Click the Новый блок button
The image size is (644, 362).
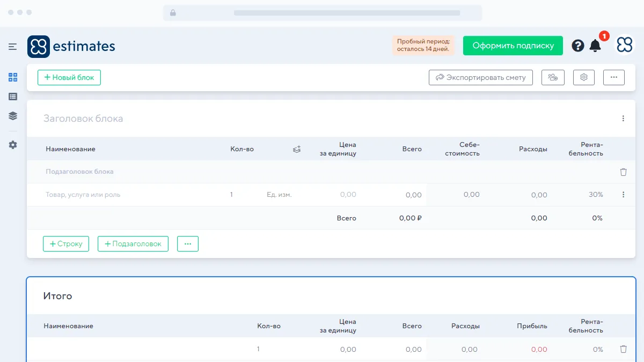(69, 77)
